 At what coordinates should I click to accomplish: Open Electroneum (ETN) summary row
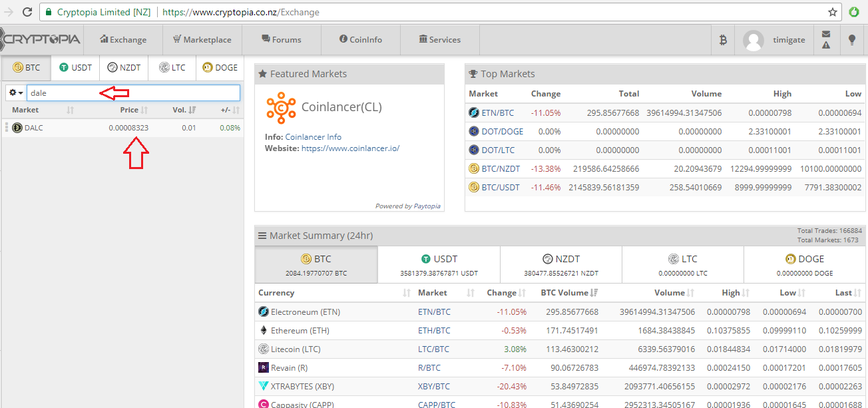click(x=560, y=311)
